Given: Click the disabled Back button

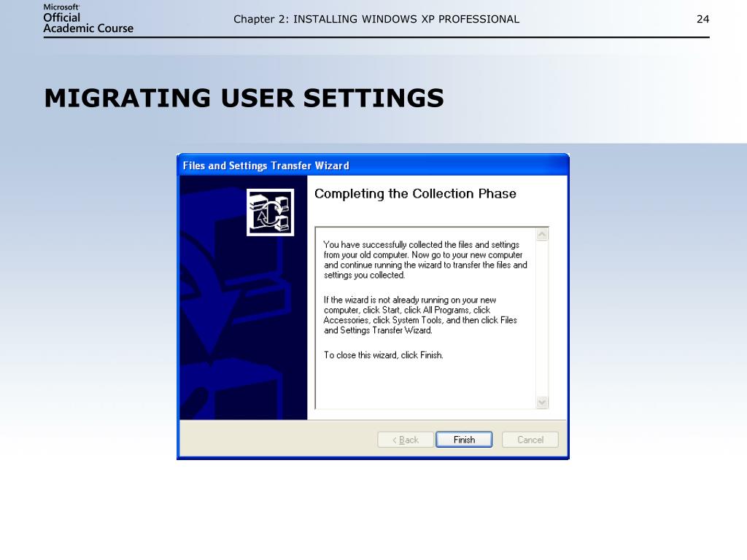Looking at the screenshot, I should (406, 440).
